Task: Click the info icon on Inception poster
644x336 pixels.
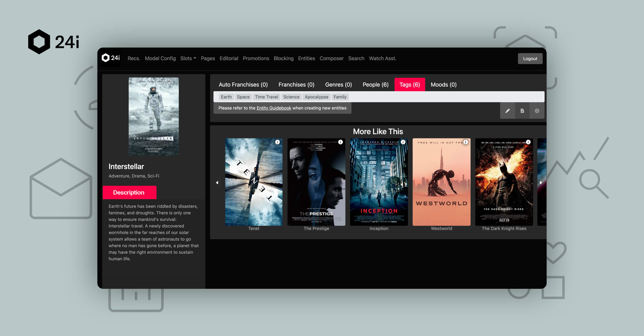Action: (403, 142)
